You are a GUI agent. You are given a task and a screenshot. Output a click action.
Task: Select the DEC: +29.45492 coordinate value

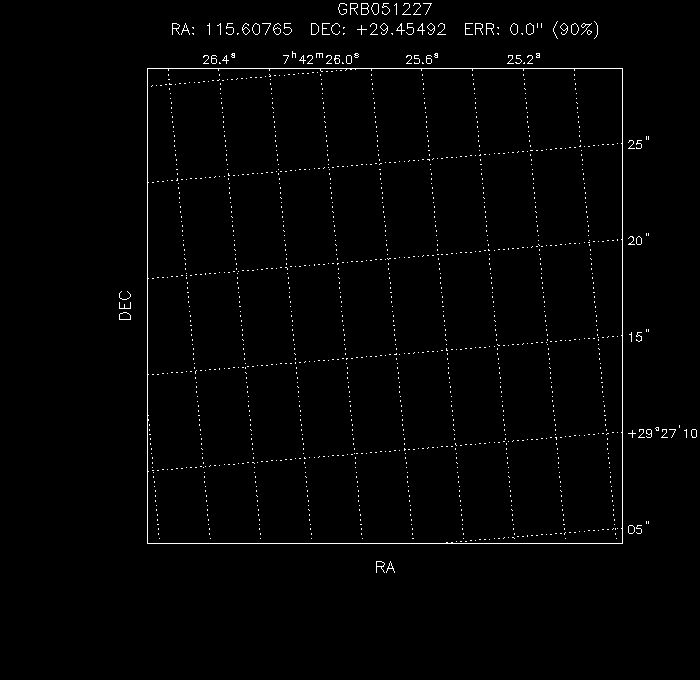378,30
